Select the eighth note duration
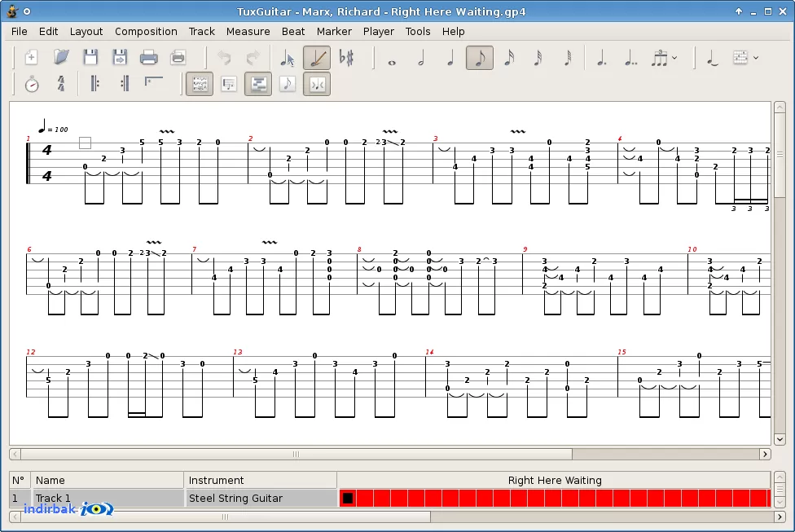This screenshot has width=795, height=532. (x=480, y=57)
